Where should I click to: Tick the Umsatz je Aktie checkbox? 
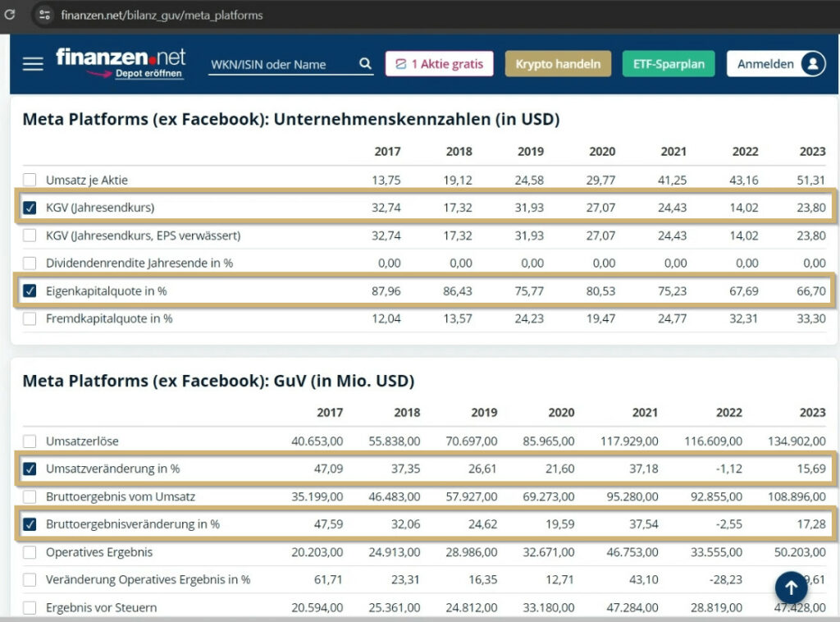[x=30, y=180]
